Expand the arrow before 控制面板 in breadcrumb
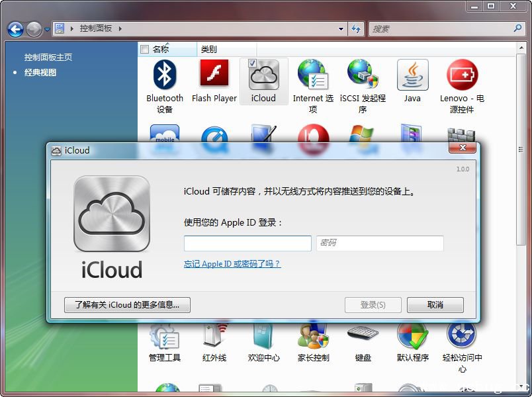Viewport: 532px width, 397px height. (x=71, y=28)
